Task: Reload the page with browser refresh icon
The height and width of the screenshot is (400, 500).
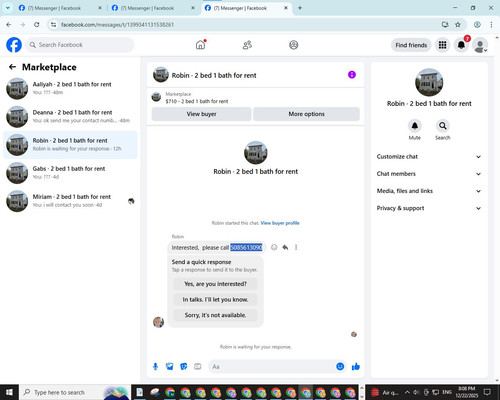Action: 37,25
